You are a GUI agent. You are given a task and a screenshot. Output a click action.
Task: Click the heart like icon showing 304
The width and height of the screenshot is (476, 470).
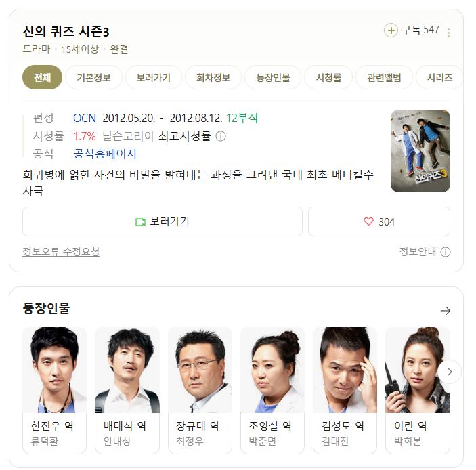[368, 221]
